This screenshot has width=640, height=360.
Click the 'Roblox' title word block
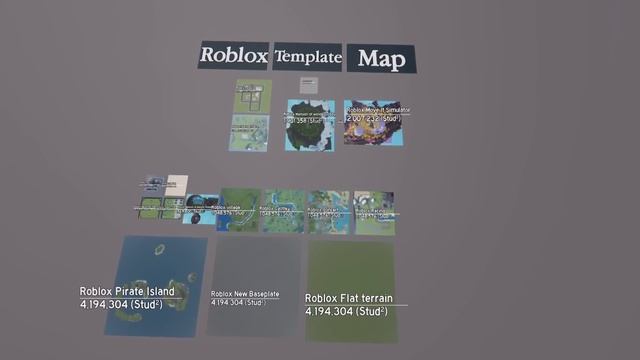tap(233, 55)
